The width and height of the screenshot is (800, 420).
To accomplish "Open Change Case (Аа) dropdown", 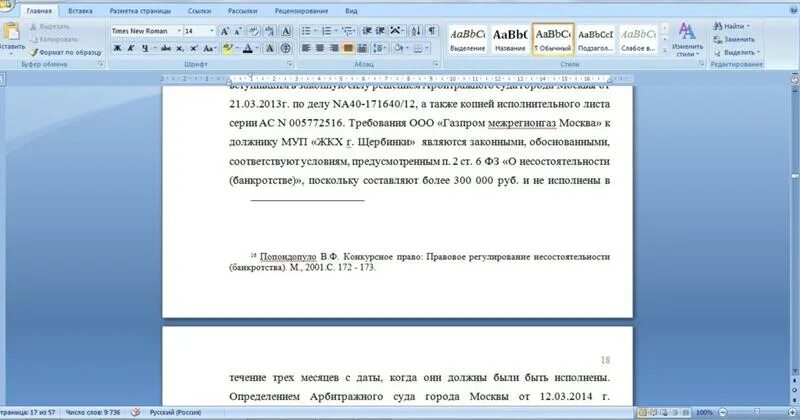I will (x=209, y=48).
